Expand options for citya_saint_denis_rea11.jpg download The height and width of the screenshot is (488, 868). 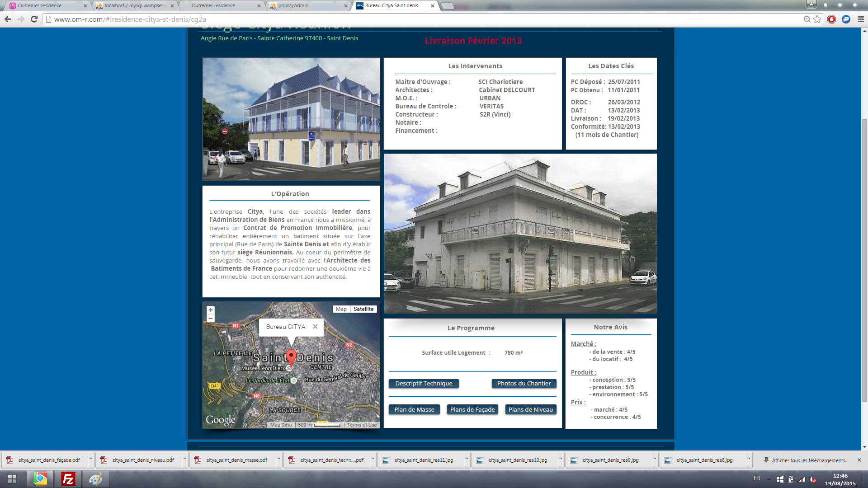coord(467,460)
